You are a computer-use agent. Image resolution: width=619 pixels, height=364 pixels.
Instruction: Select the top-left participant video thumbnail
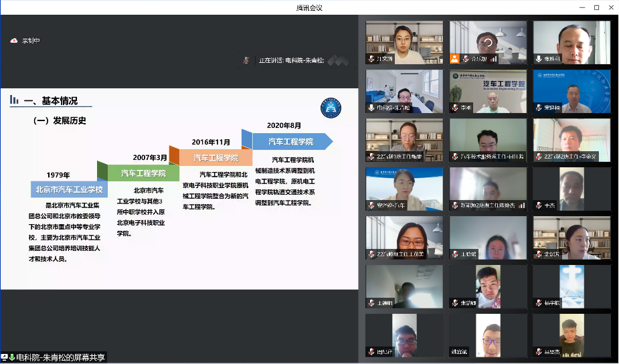[404, 41]
